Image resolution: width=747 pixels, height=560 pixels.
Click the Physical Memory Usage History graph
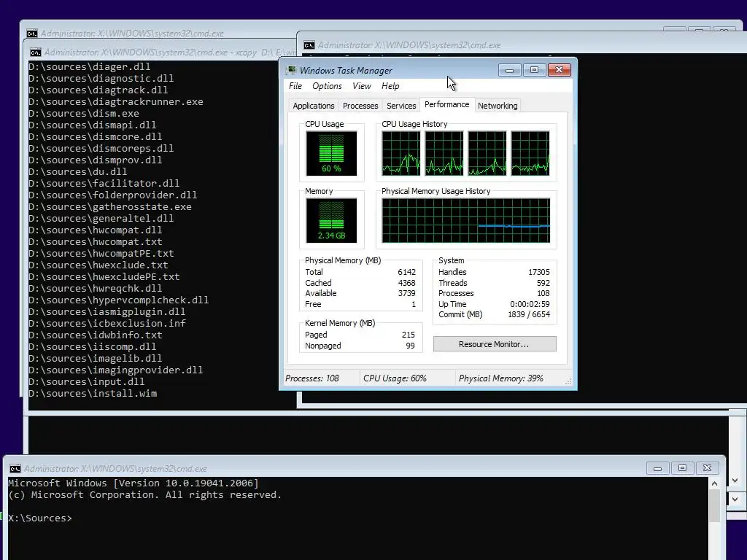(466, 220)
